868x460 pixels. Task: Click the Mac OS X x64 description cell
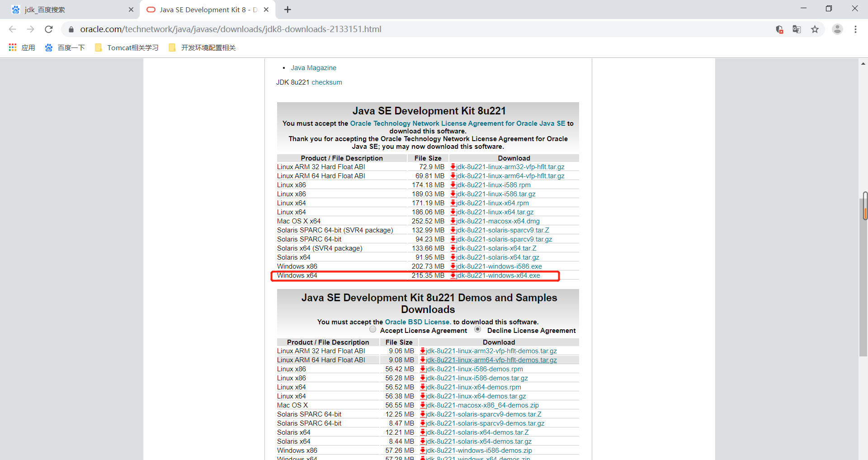[x=342, y=221]
